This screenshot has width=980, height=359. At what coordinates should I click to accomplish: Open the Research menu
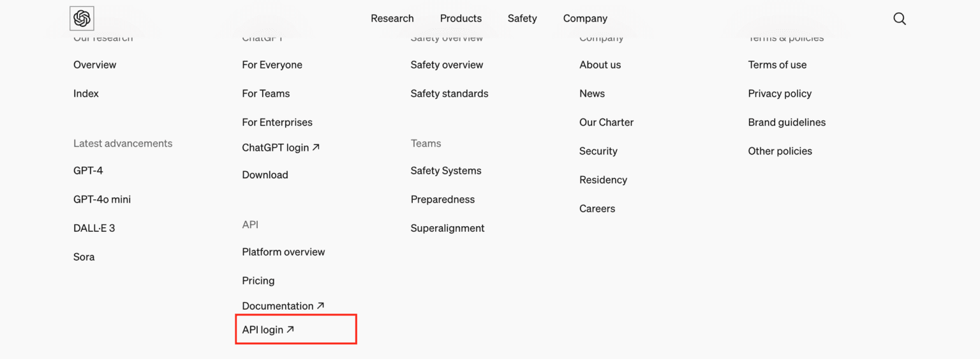pos(392,19)
